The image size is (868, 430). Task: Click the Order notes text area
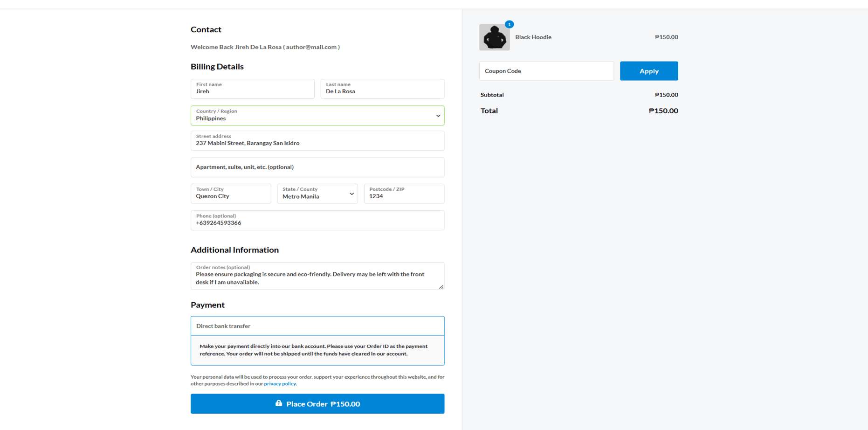click(317, 276)
